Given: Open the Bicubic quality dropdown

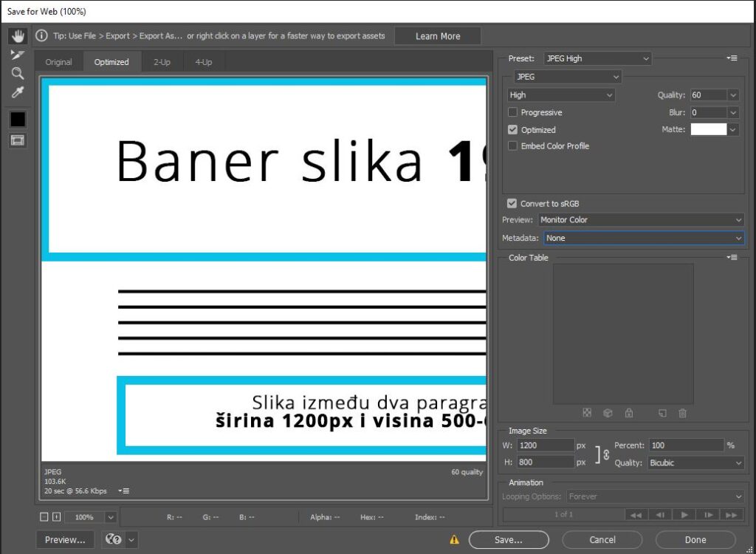Looking at the screenshot, I should click(696, 463).
